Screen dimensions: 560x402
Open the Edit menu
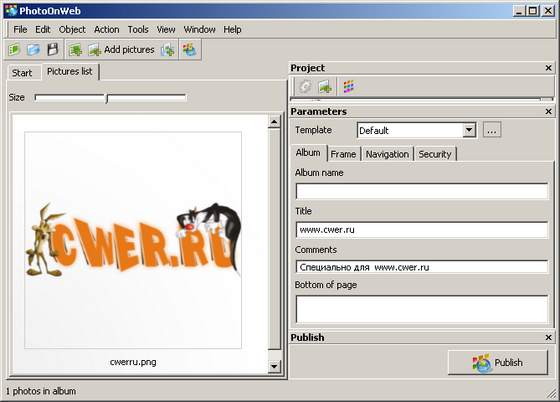[42, 29]
